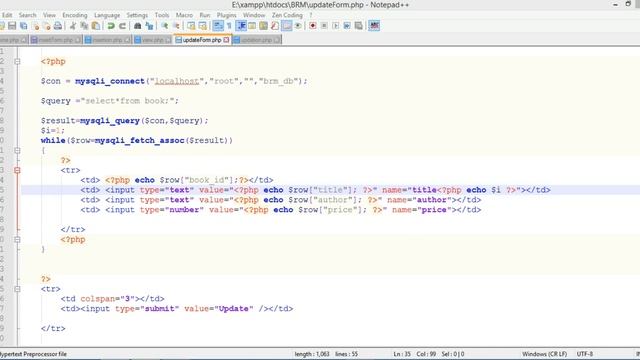Screen dimensions: 640x360
Task: Click the 'Ln : 35' status bar entry
Action: point(402,354)
